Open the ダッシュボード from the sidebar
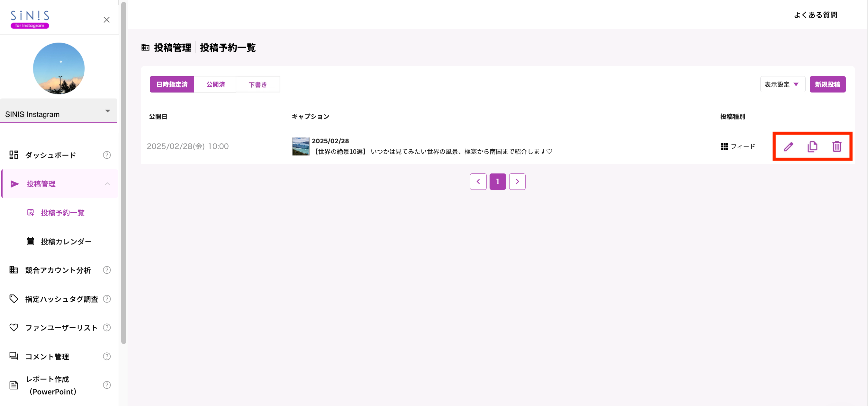 click(50, 155)
